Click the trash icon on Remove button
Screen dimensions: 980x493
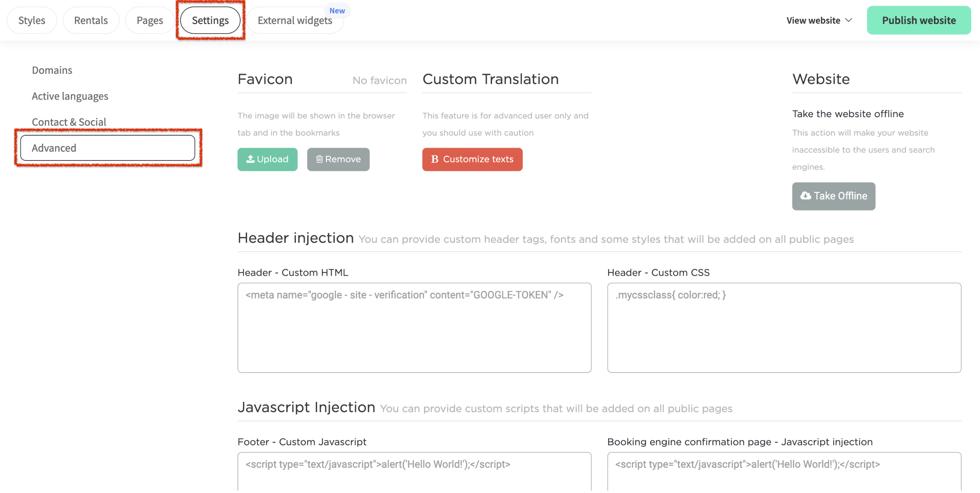pyautogui.click(x=319, y=159)
